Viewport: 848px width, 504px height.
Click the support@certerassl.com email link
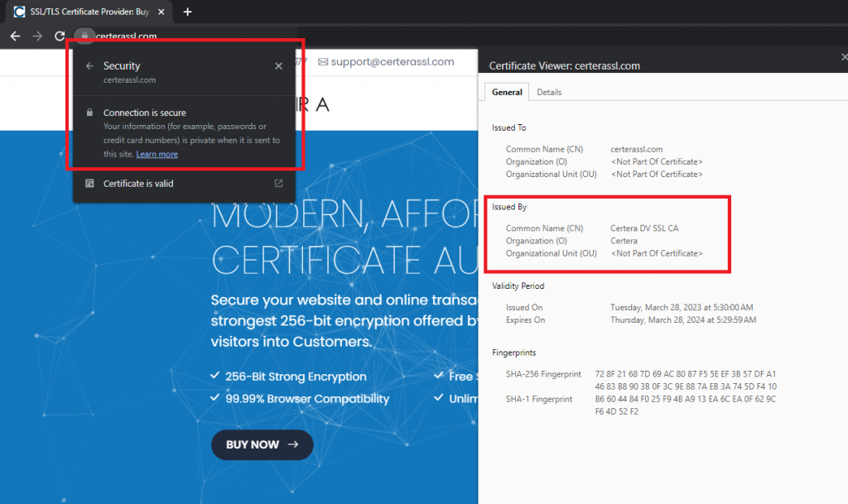(393, 61)
